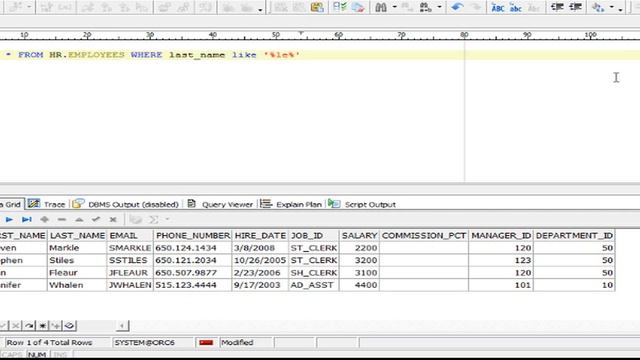
Task: Click the COMMISSION_PCT column header
Action: pos(424,236)
